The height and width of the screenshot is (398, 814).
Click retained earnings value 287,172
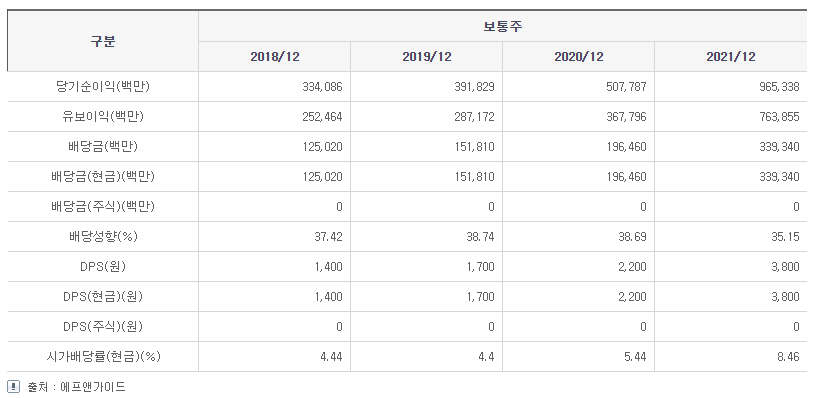pos(474,117)
